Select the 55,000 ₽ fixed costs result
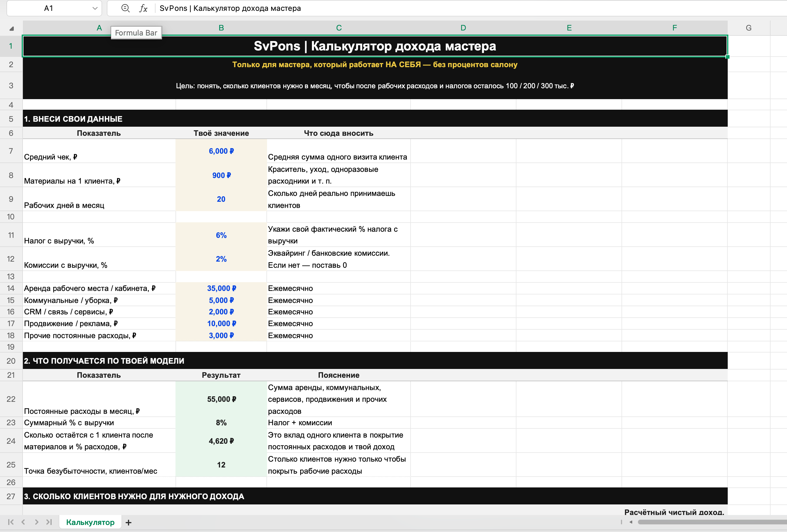Screen dimensions: 787x532 (221, 399)
